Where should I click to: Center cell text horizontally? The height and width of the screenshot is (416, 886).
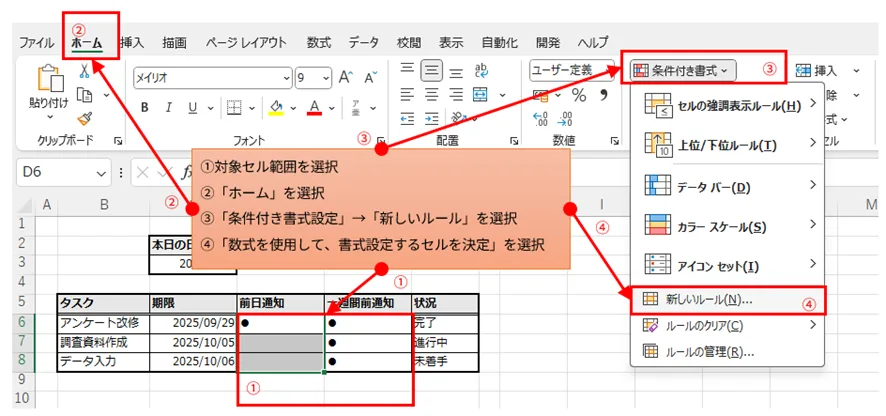tap(432, 94)
